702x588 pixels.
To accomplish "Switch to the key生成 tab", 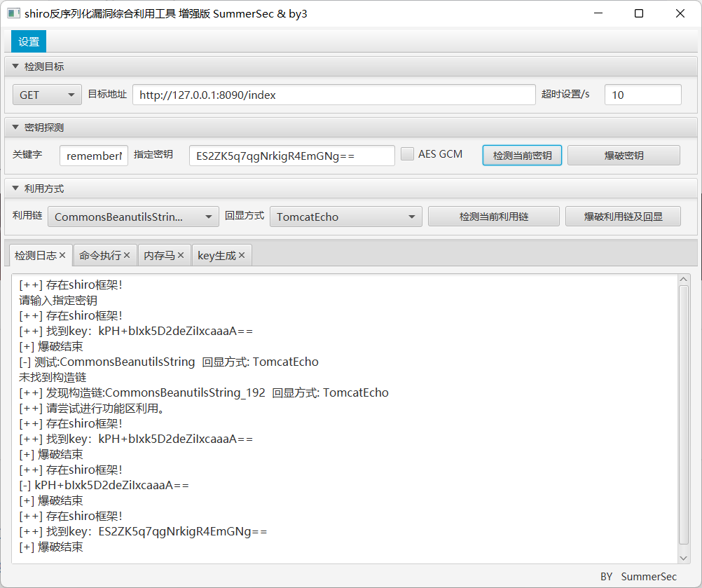I will pyautogui.click(x=216, y=255).
